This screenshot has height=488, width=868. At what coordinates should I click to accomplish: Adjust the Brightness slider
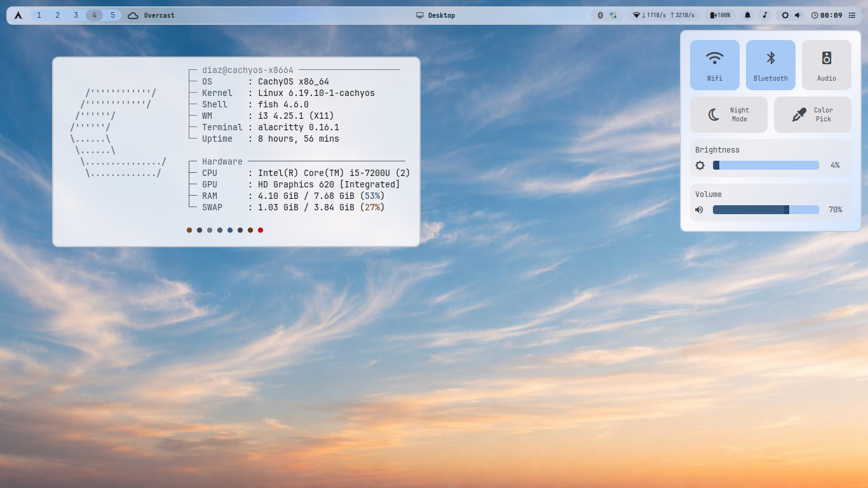tap(766, 165)
